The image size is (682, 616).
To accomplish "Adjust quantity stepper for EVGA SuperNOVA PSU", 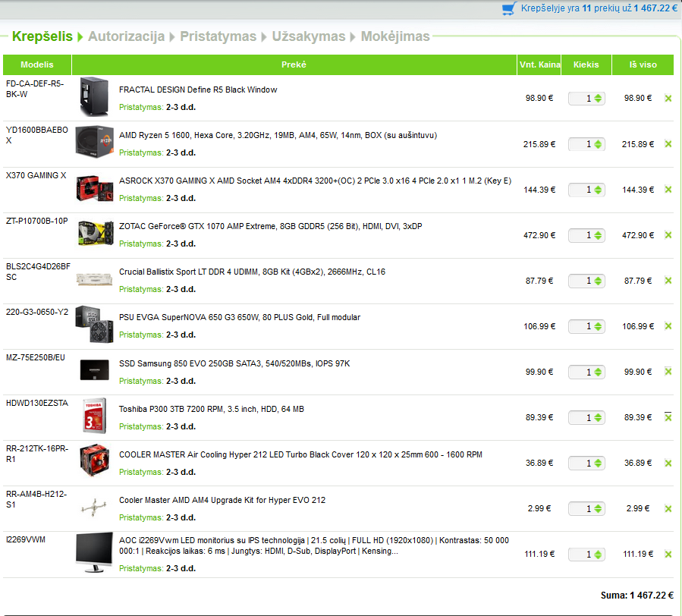I will coord(598,326).
